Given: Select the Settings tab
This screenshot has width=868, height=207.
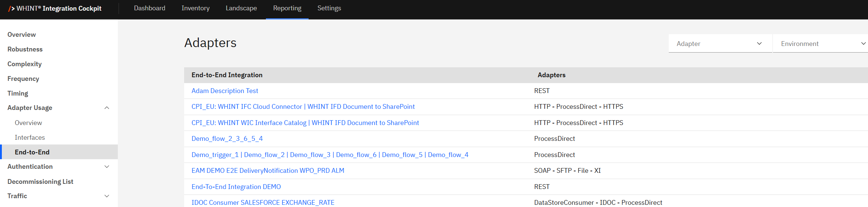Looking at the screenshot, I should pyautogui.click(x=329, y=8).
